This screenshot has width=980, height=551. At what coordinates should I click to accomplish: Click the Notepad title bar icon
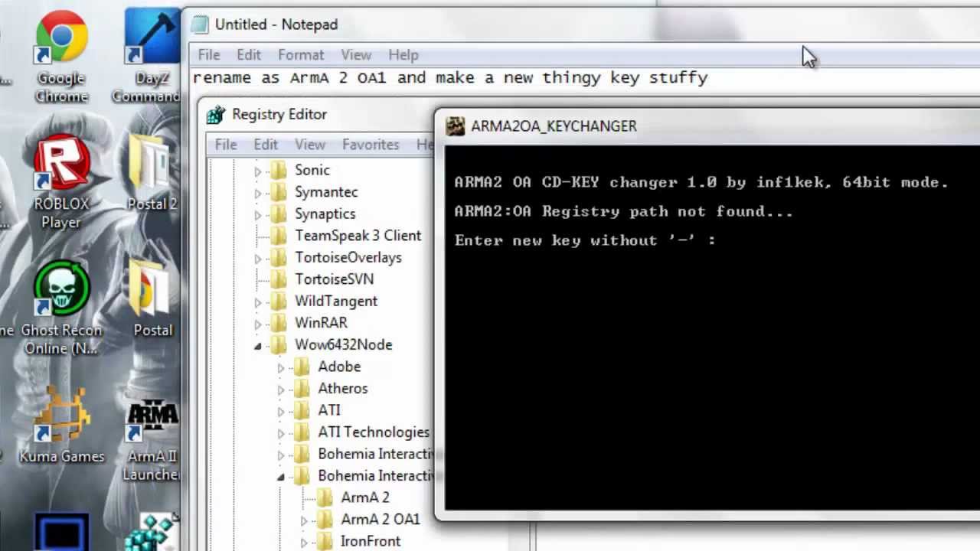coord(200,24)
